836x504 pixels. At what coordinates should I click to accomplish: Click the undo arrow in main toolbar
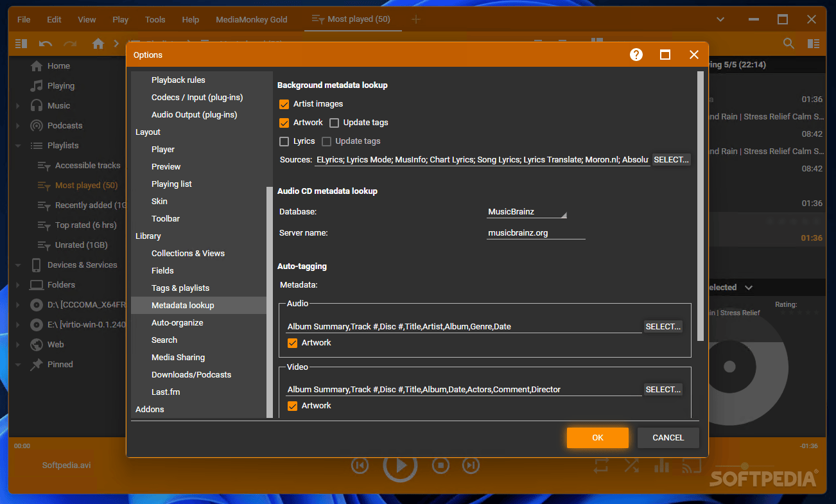(46, 44)
